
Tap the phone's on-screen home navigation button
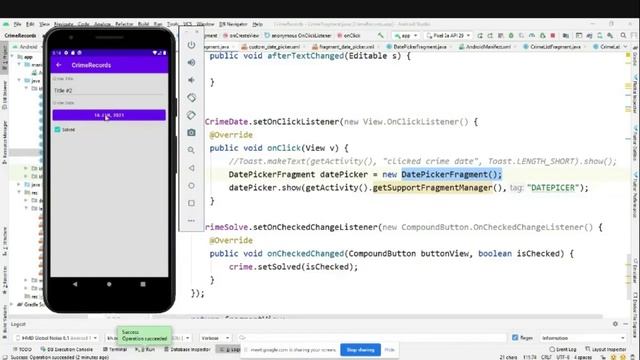109,284
